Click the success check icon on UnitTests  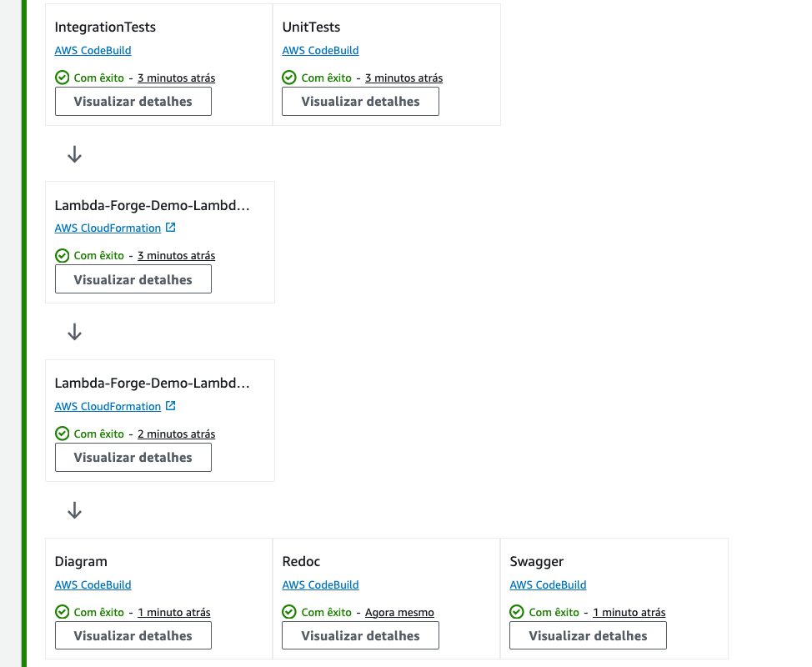point(289,78)
